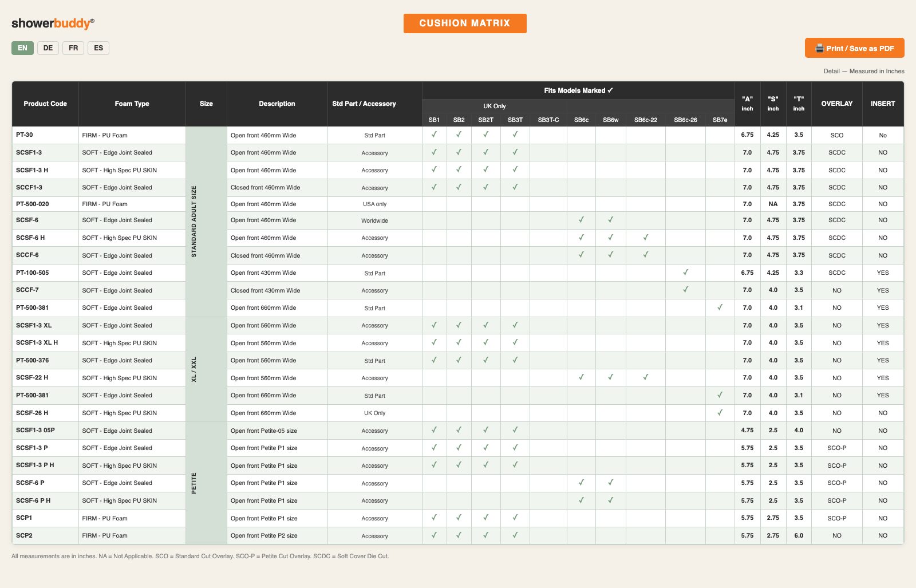
Task: Click the SB6c checkmark in SCSF-6 row
Action: [x=581, y=220]
